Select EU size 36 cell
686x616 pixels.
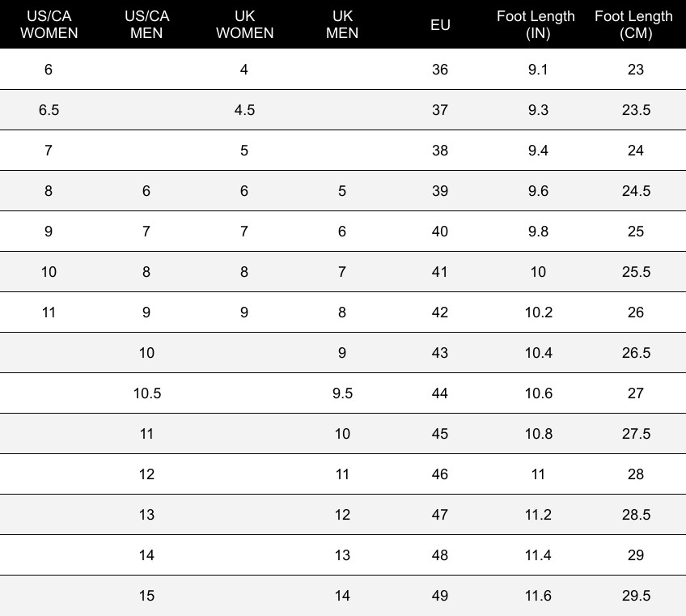[440, 70]
